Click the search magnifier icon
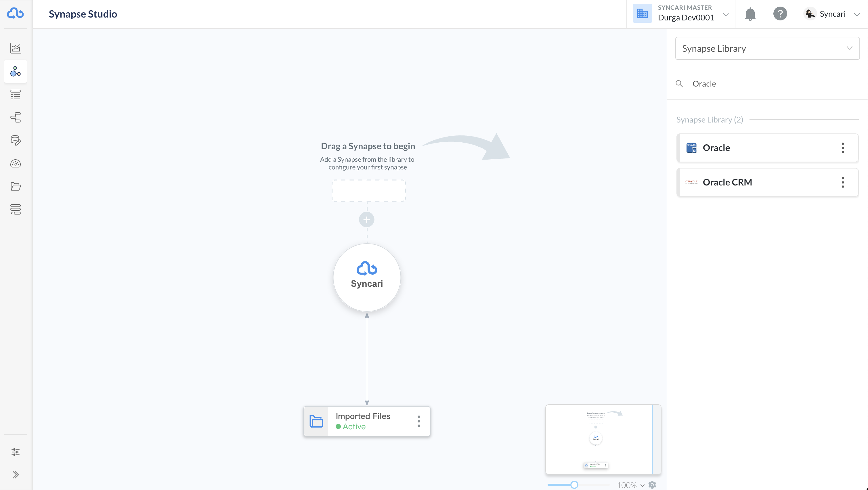The image size is (868, 490). pyautogui.click(x=679, y=84)
